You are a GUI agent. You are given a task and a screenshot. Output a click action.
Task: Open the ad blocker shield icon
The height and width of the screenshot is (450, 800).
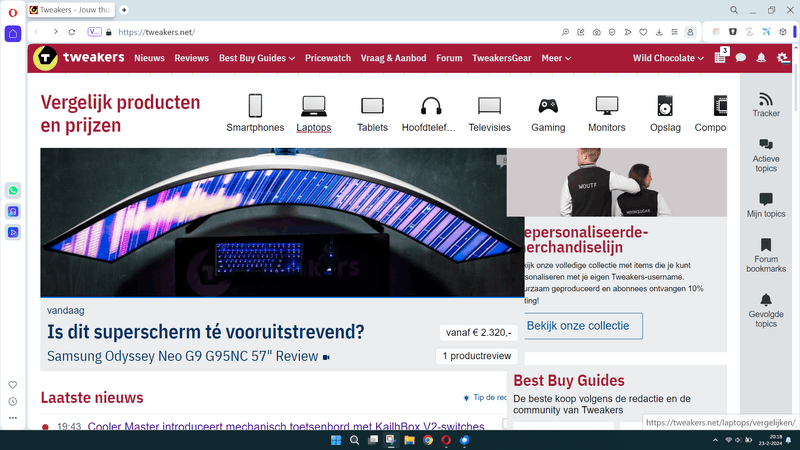click(x=612, y=32)
